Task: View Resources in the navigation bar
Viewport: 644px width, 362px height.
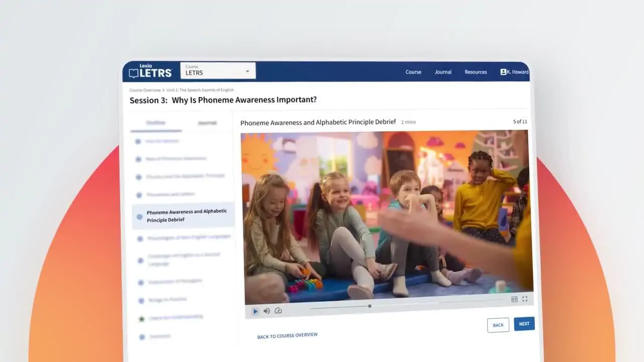Action: (x=475, y=72)
